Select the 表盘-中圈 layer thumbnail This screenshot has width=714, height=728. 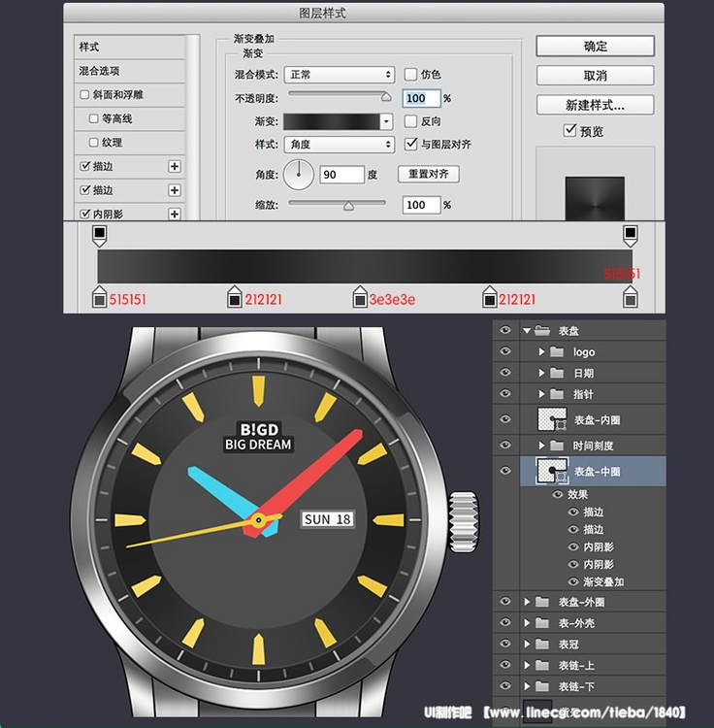pos(552,471)
